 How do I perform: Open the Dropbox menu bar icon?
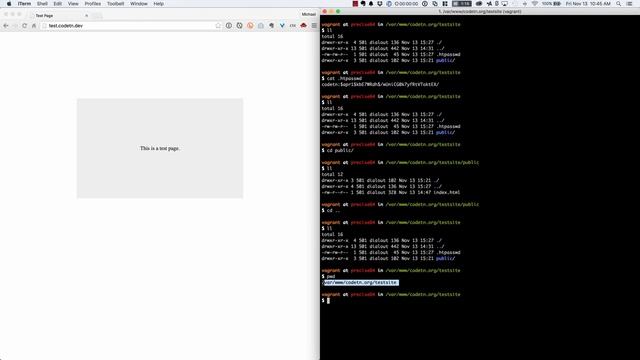click(380, 4)
